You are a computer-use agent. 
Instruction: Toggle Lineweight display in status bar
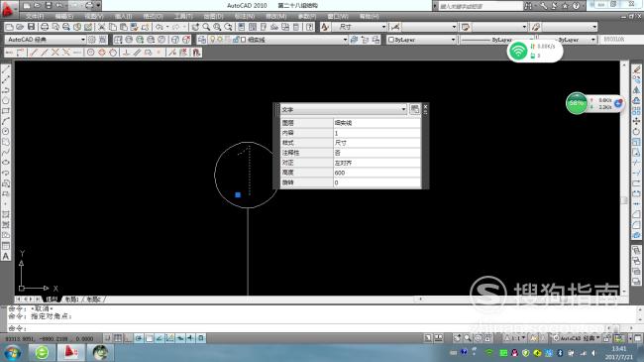tap(190, 338)
